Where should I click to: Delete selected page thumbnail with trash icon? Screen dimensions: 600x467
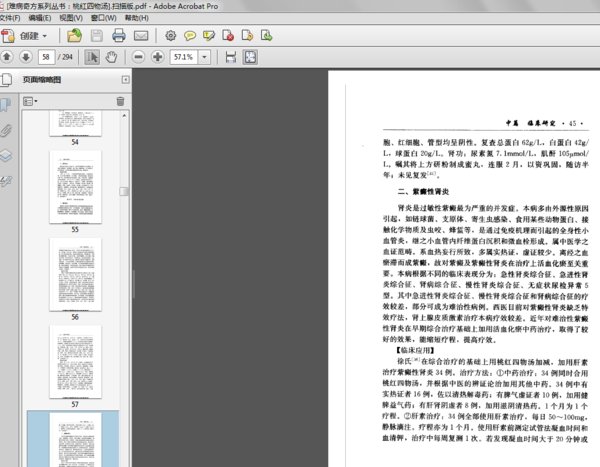click(121, 101)
